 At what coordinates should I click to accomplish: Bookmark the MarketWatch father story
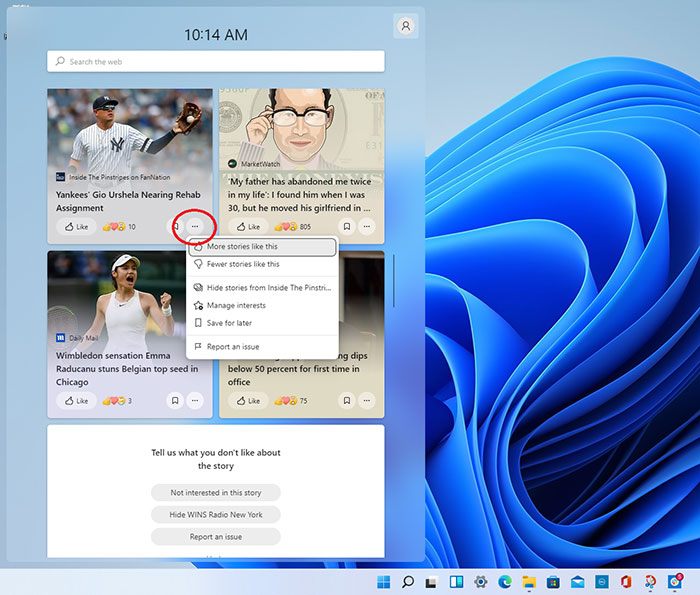tap(346, 227)
